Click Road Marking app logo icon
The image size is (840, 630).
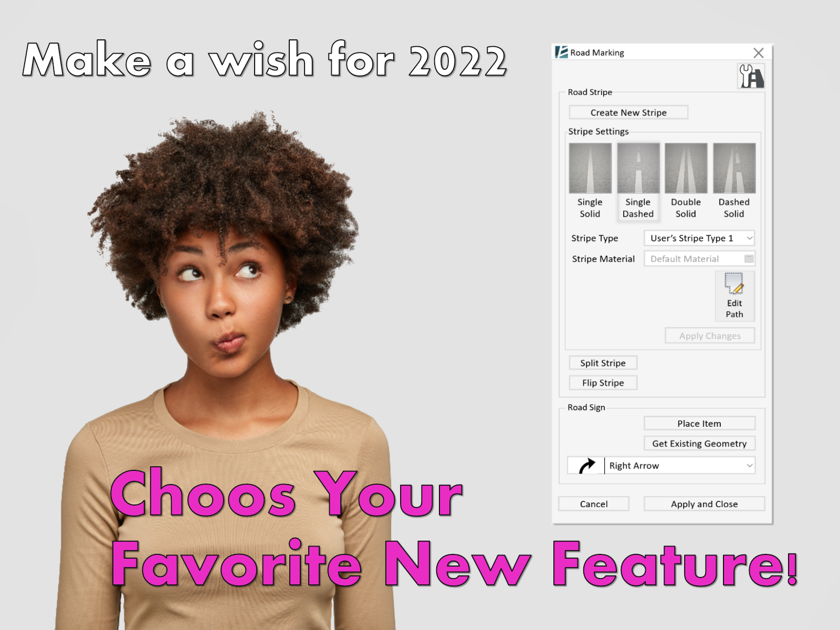click(561, 52)
